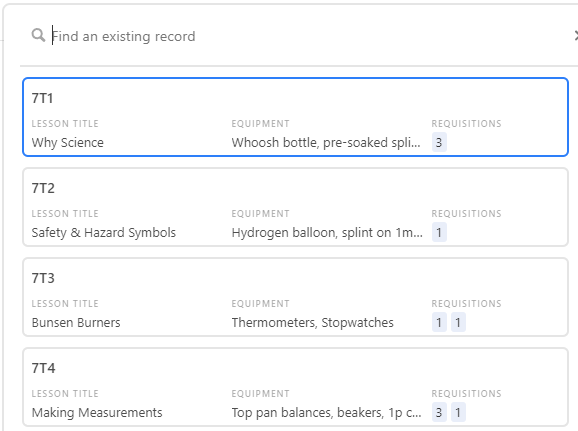Click 'Safety & Hazard Symbols' lesson title
This screenshot has height=431, width=578.
pos(104,233)
